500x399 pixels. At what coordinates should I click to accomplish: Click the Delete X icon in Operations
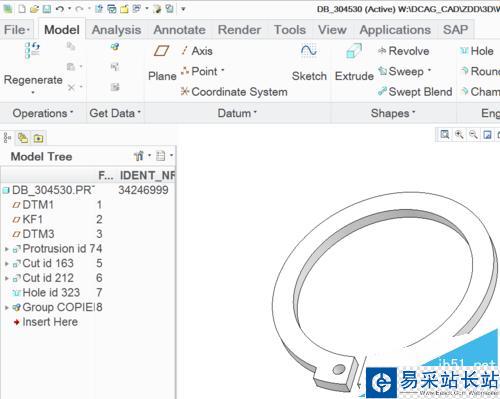(71, 87)
